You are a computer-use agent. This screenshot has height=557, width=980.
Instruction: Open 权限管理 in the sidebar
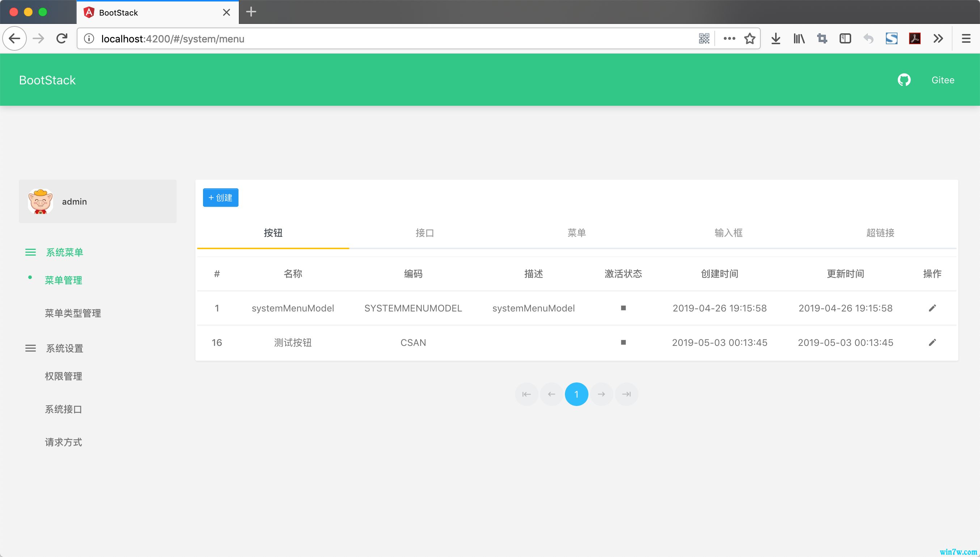(x=63, y=376)
